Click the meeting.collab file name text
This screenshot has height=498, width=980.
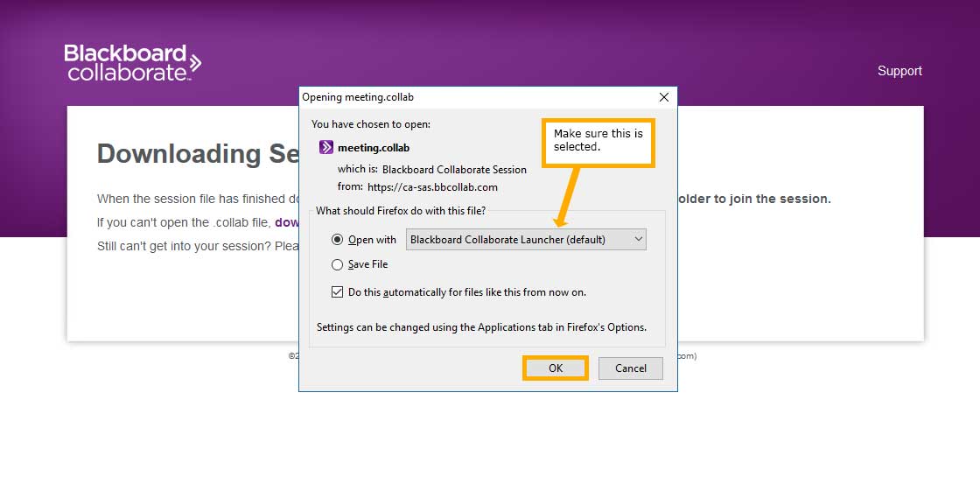374,148
